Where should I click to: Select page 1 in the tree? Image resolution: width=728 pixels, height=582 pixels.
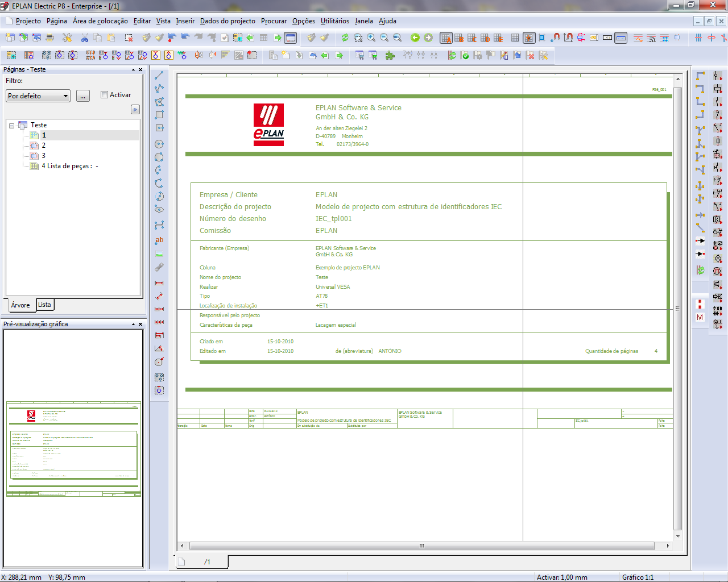coord(44,135)
